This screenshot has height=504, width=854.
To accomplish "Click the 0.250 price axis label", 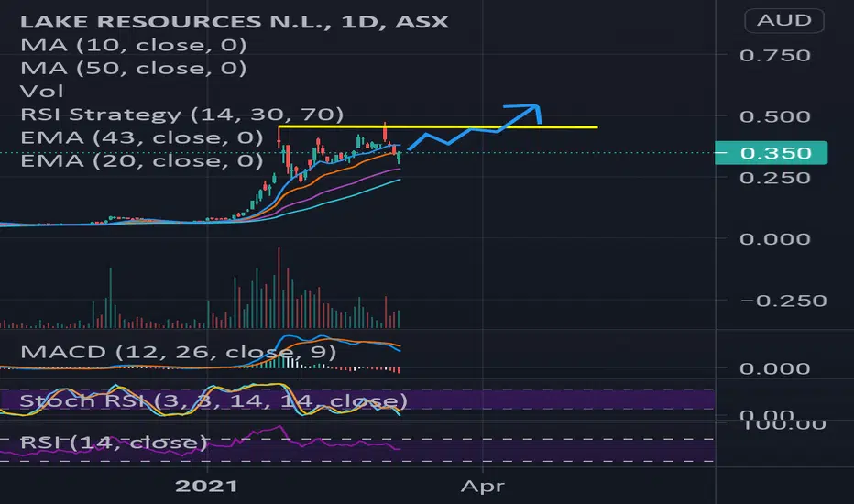I will (x=775, y=178).
